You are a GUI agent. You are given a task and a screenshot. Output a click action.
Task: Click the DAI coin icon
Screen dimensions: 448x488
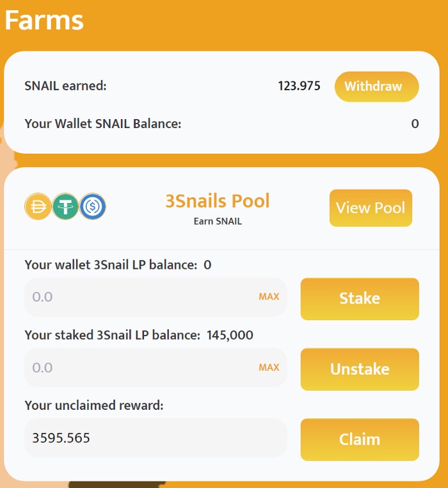(38, 207)
